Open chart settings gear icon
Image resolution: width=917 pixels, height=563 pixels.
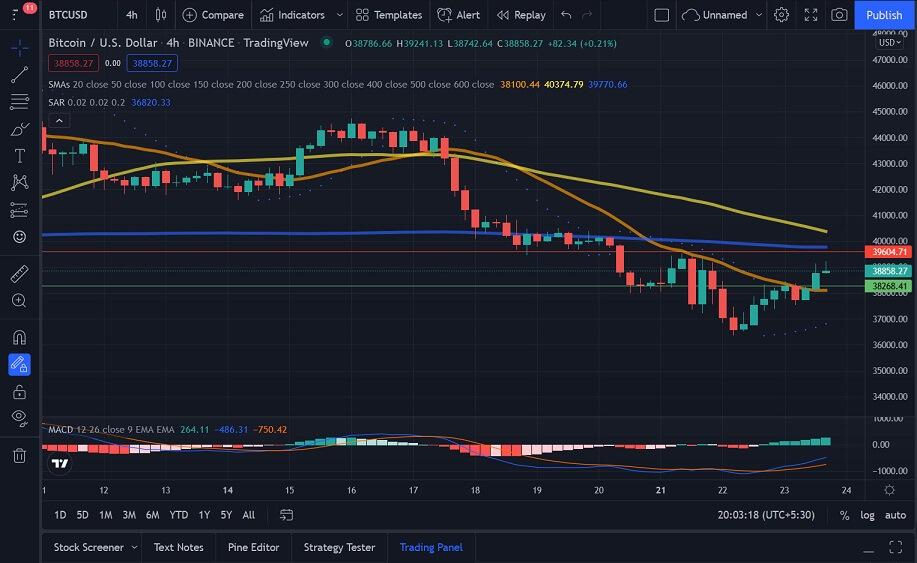[x=781, y=15]
